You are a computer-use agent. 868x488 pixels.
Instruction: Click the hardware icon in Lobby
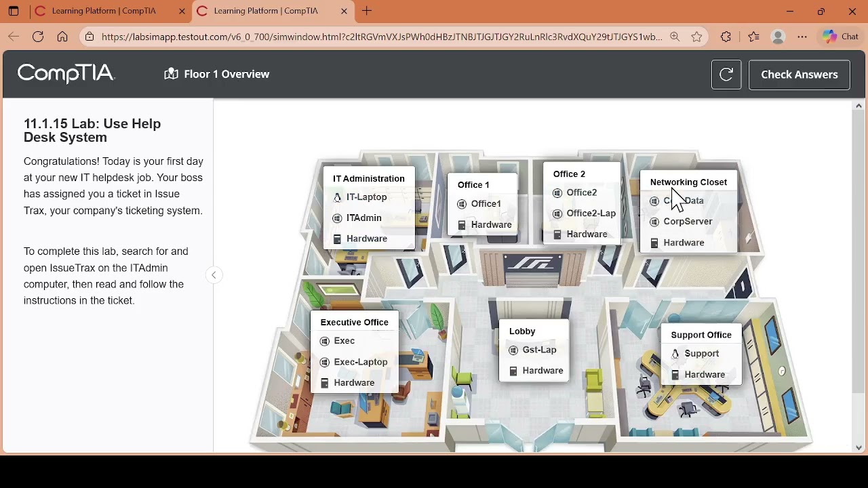(513, 371)
